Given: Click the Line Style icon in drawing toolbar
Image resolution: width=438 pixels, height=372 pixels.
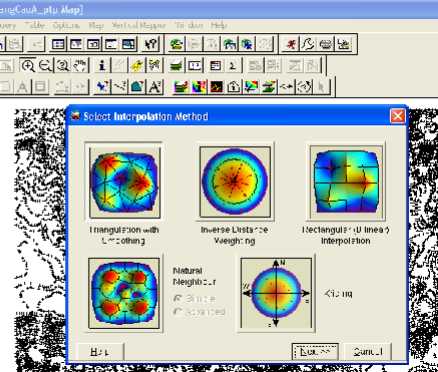Looking at the screenshot, I should 120,87.
